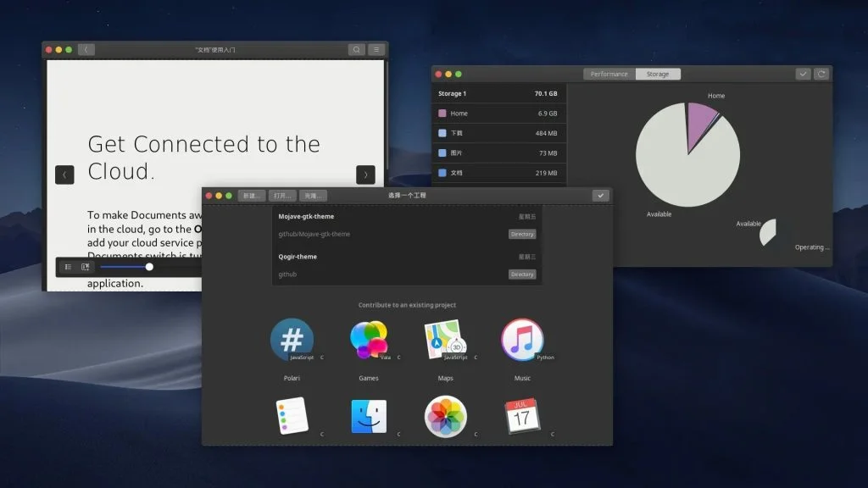
Task: Open the Reminders checklist project icon
Action: tap(292, 415)
